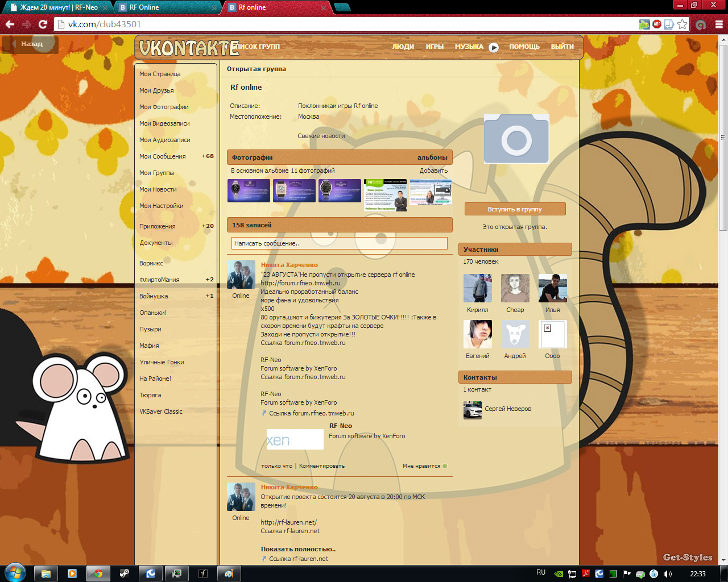Open Windows Explorer from the taskbar
This screenshot has height=582, width=728.
tap(46, 573)
